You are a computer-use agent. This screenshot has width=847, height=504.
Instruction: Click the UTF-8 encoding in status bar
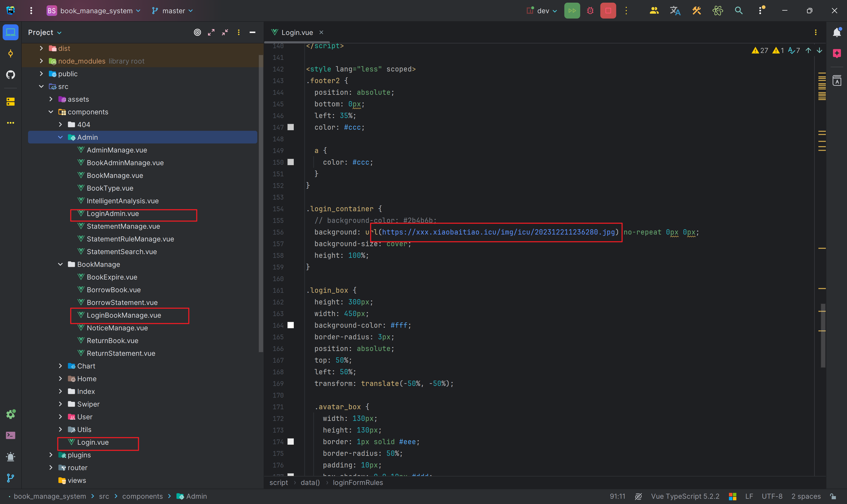[772, 496]
